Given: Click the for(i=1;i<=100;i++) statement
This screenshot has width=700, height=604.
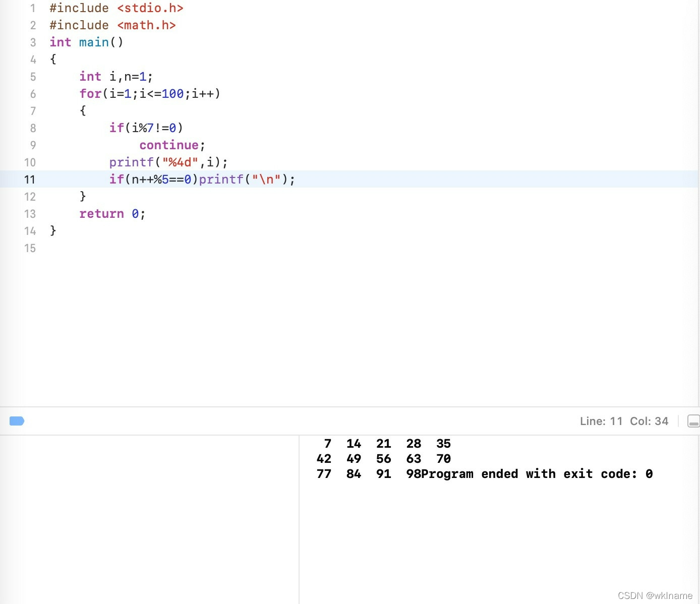Looking at the screenshot, I should [x=150, y=94].
